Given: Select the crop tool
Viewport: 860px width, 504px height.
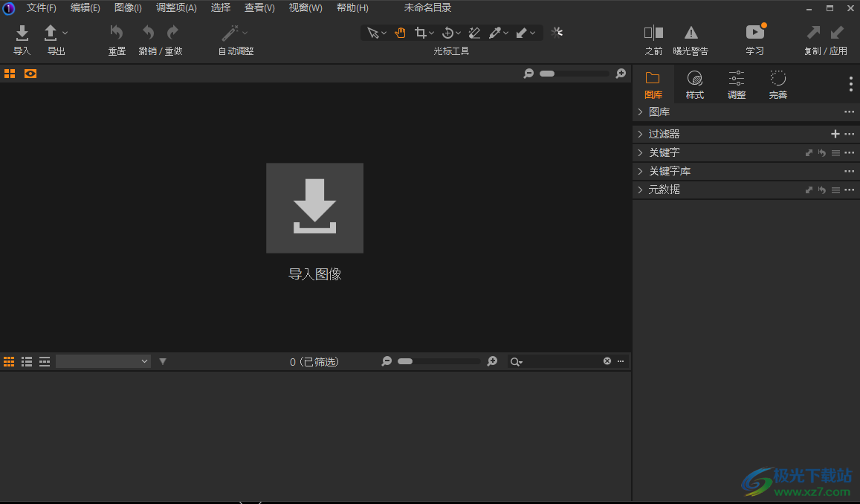Looking at the screenshot, I should [x=421, y=33].
